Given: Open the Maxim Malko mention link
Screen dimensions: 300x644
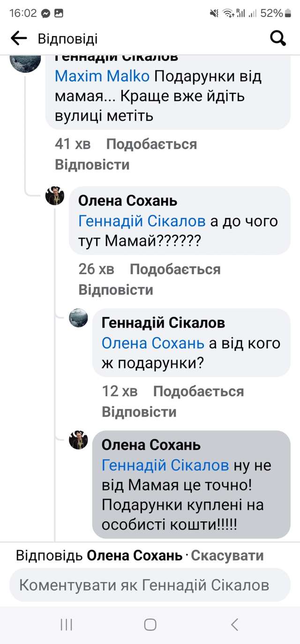Looking at the screenshot, I should [102, 76].
